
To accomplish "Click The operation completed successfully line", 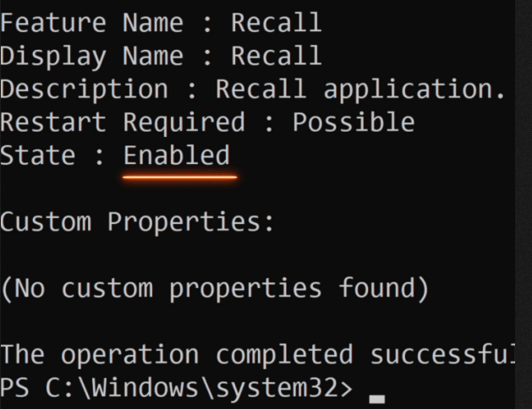I will pos(257,355).
